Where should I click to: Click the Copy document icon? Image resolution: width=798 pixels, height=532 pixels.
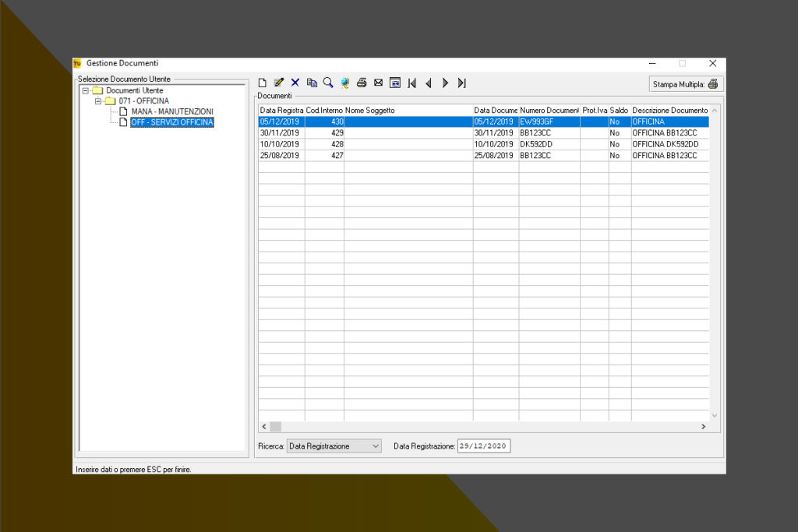[x=312, y=83]
